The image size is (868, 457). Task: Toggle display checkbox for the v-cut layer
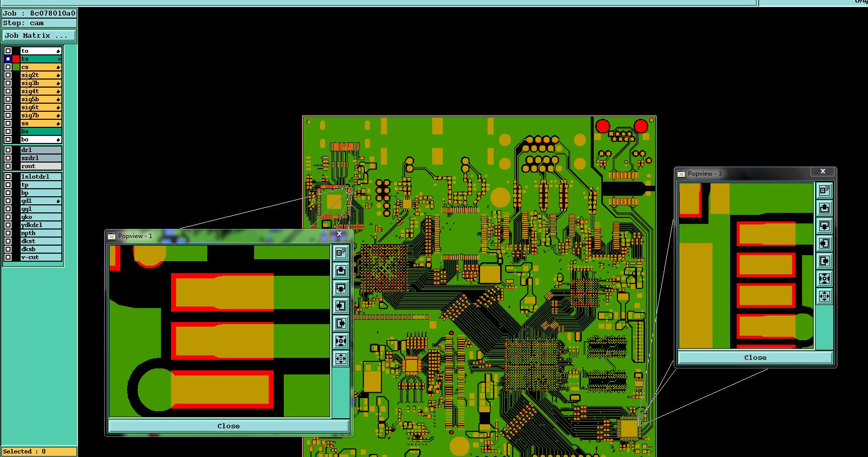(8, 257)
